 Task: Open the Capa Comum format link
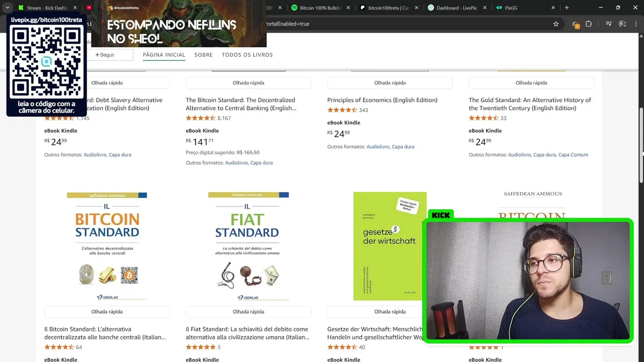pyautogui.click(x=573, y=155)
